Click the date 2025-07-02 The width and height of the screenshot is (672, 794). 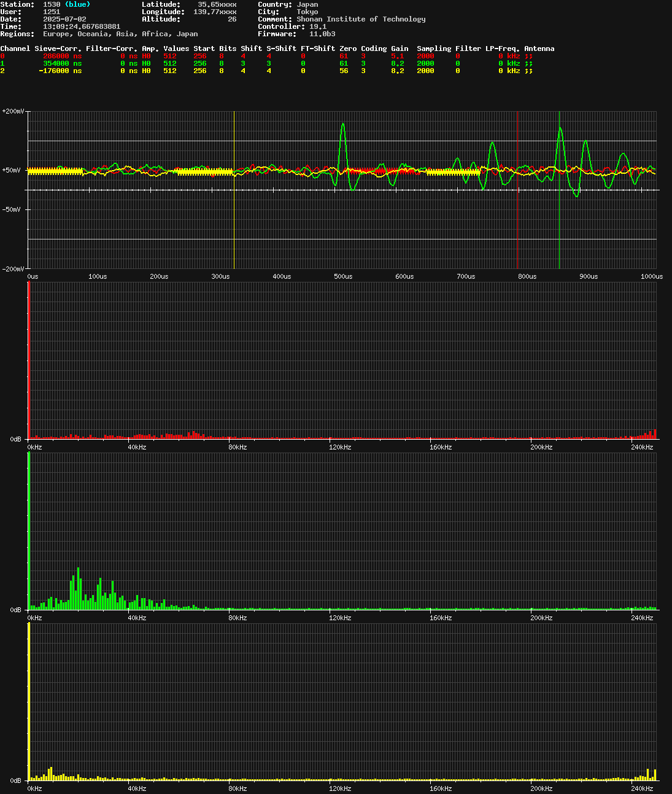[64, 19]
